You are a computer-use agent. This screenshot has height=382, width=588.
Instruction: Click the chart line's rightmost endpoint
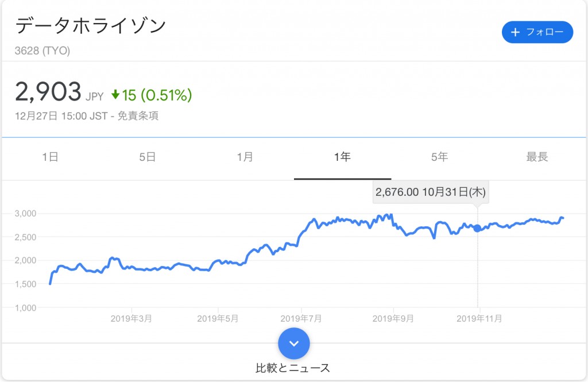tap(563, 218)
